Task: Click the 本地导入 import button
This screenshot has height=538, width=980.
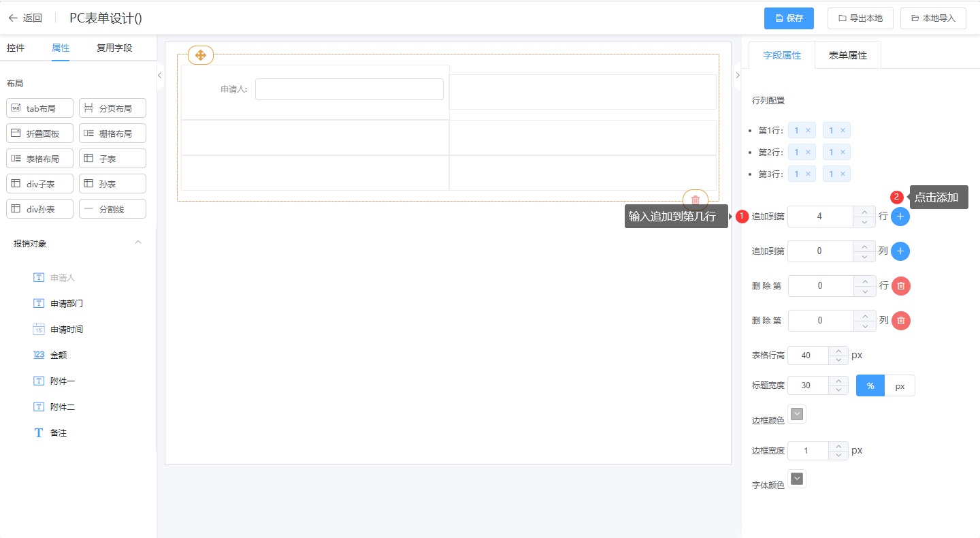Action: click(x=933, y=18)
